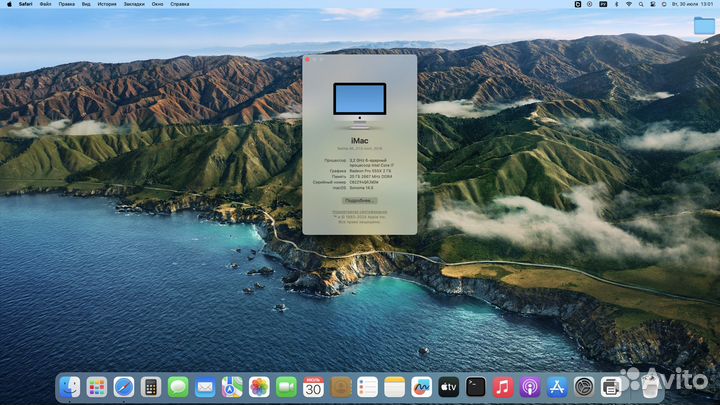Open Notes in the Dock

(x=394, y=387)
